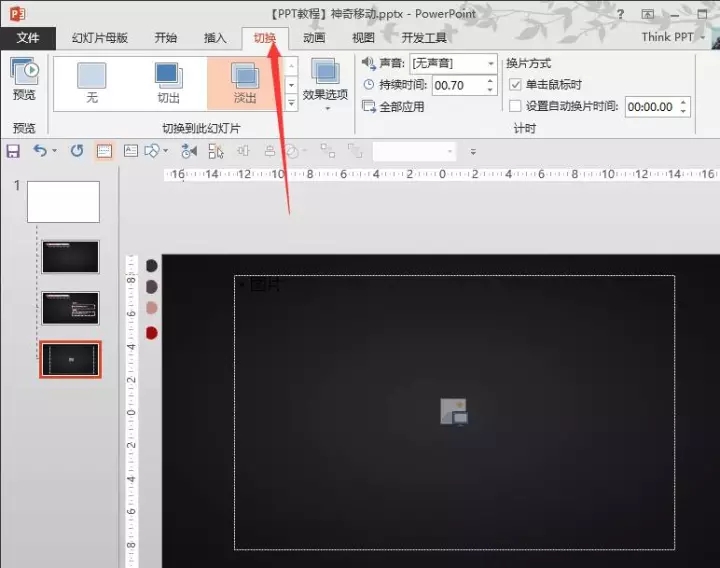The width and height of the screenshot is (720, 568).
Task: Click the Think PPT account label
Action: (668, 37)
